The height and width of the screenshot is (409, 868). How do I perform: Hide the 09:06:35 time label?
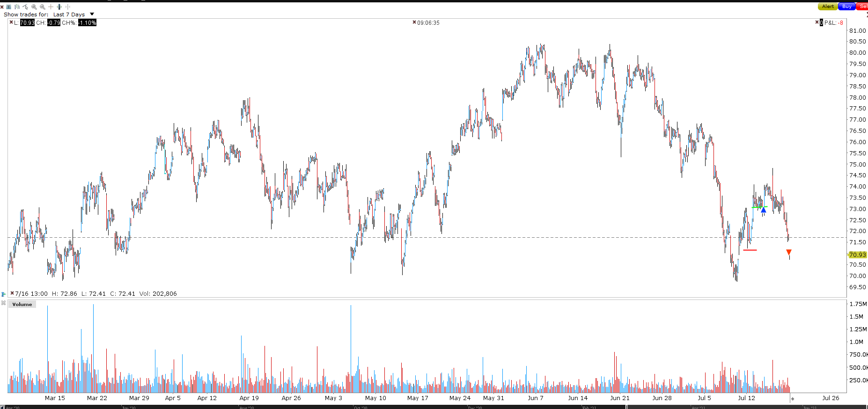click(x=414, y=22)
